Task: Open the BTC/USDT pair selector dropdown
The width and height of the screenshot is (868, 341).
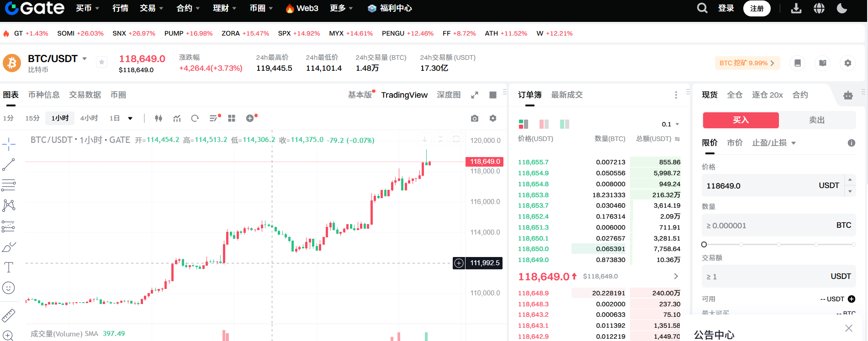Action: pos(85,59)
